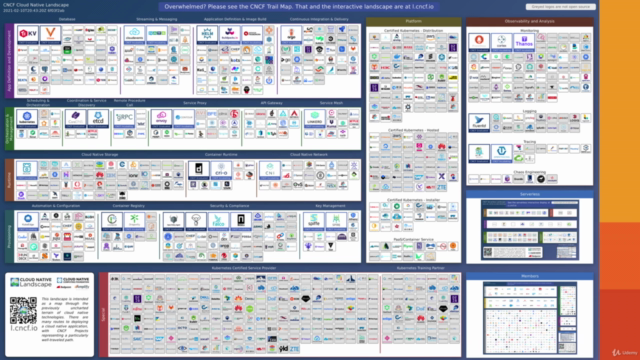Image resolution: width=640 pixels, height=360 pixels.
Task: Click the SPIRE project card
Action: 336,222
